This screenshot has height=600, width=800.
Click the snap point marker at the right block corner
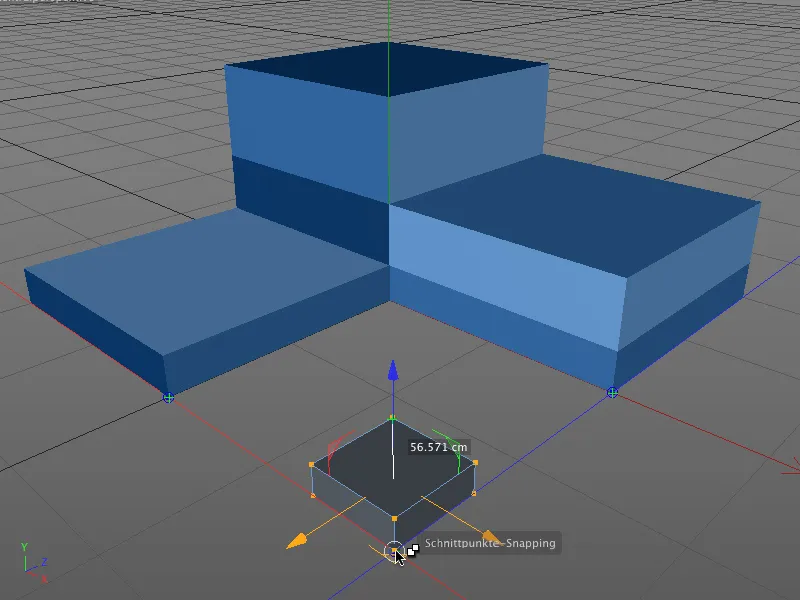(x=612, y=392)
